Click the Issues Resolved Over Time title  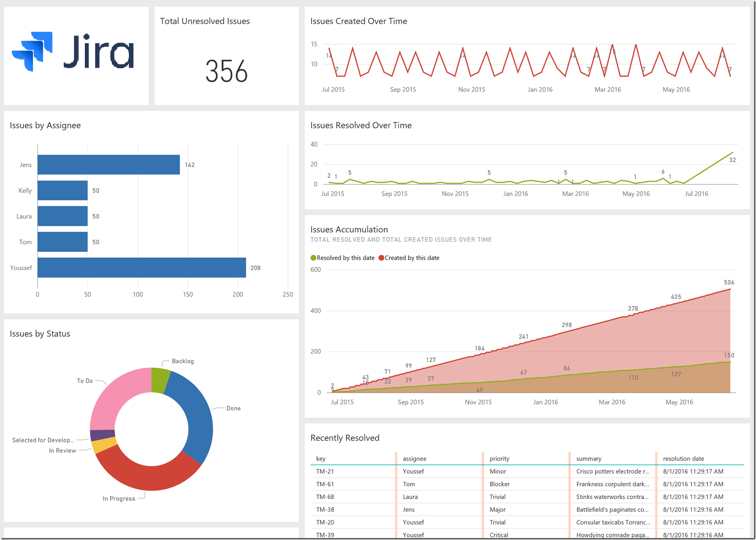(x=361, y=125)
